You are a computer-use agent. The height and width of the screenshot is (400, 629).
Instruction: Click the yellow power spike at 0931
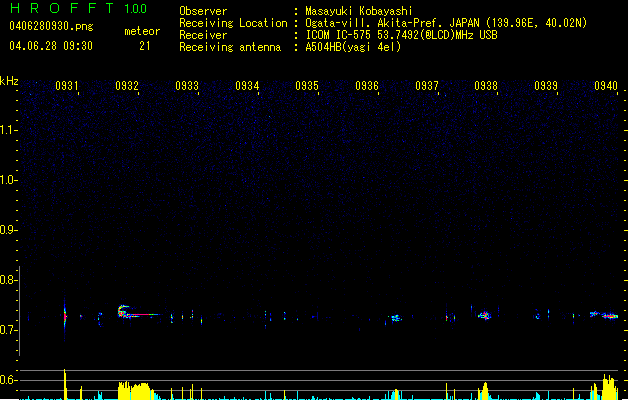(65, 384)
